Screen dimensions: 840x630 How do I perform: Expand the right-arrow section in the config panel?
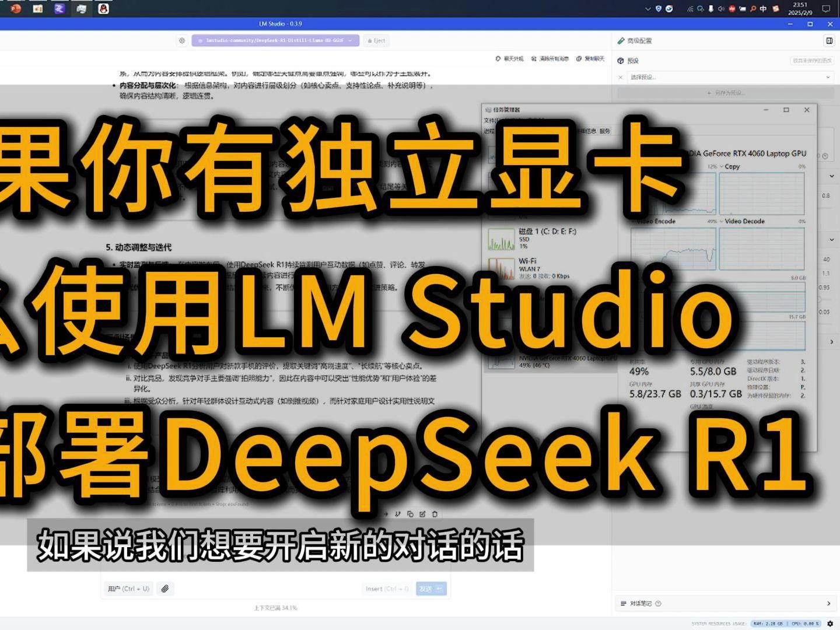[x=832, y=342]
